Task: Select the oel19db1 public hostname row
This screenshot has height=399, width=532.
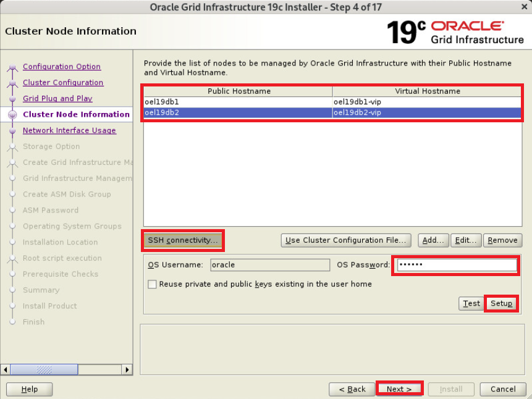Action: pos(238,102)
